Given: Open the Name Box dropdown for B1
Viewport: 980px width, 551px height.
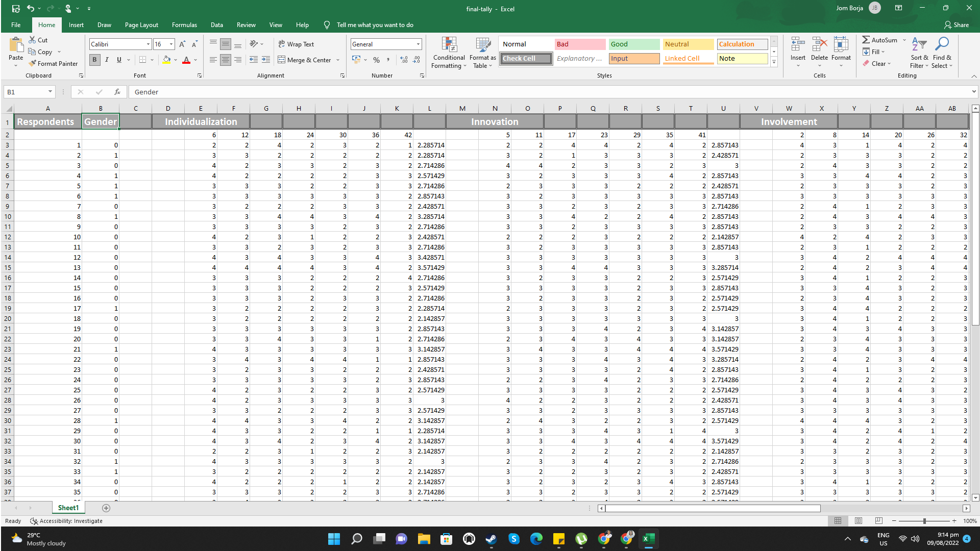Looking at the screenshot, I should tap(50, 92).
